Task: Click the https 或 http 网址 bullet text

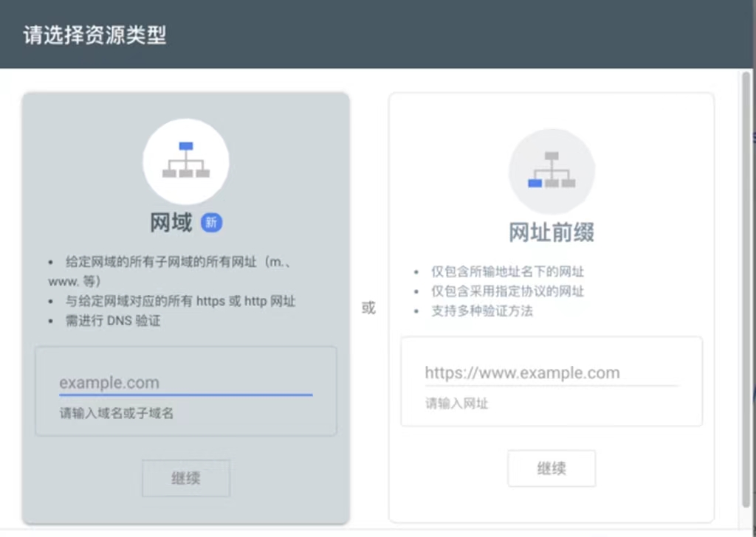Action: (181, 301)
